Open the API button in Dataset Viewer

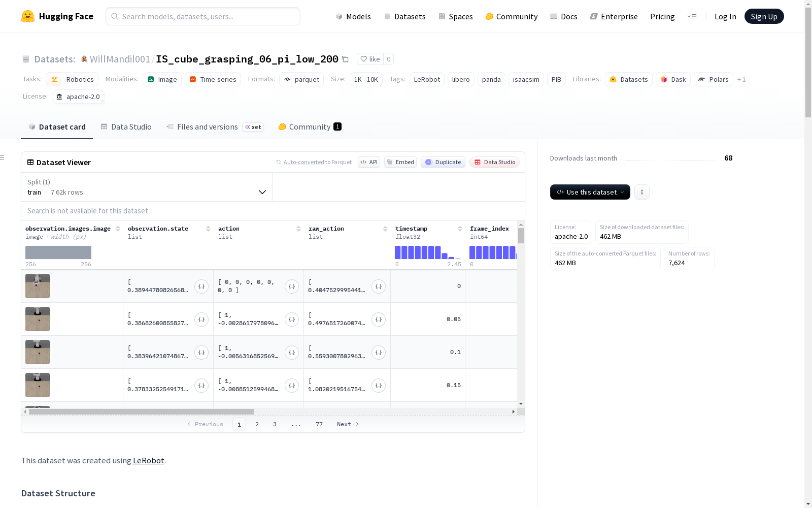pos(369,162)
